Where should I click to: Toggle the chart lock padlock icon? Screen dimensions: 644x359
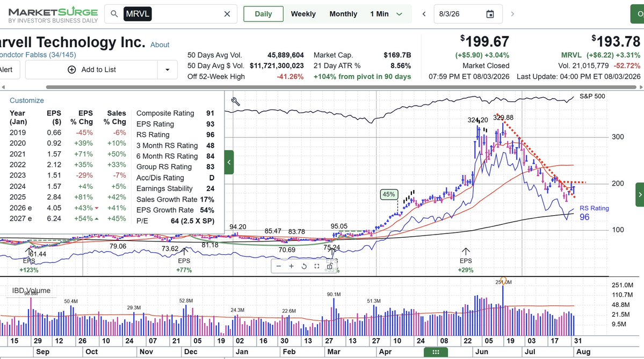[329, 266]
